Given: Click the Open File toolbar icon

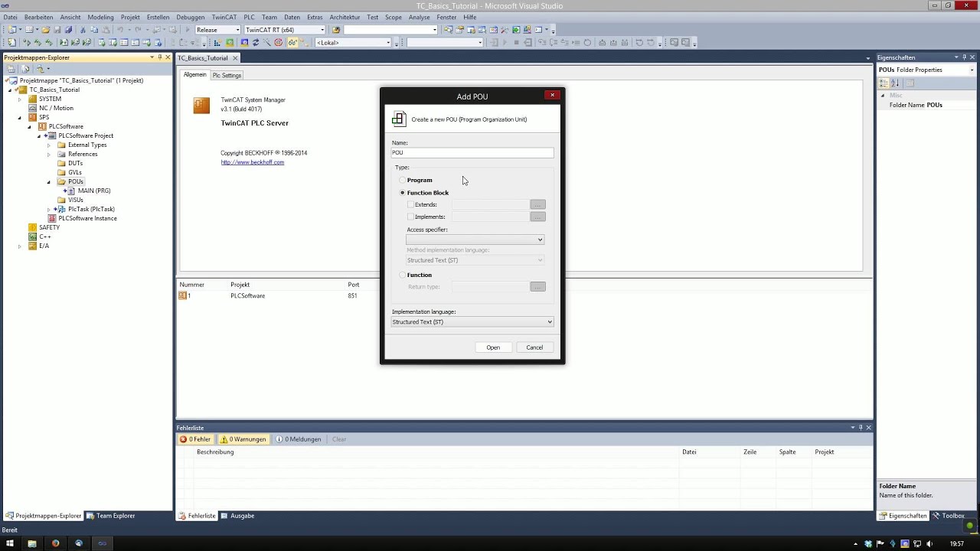Looking at the screenshot, I should coord(46,30).
